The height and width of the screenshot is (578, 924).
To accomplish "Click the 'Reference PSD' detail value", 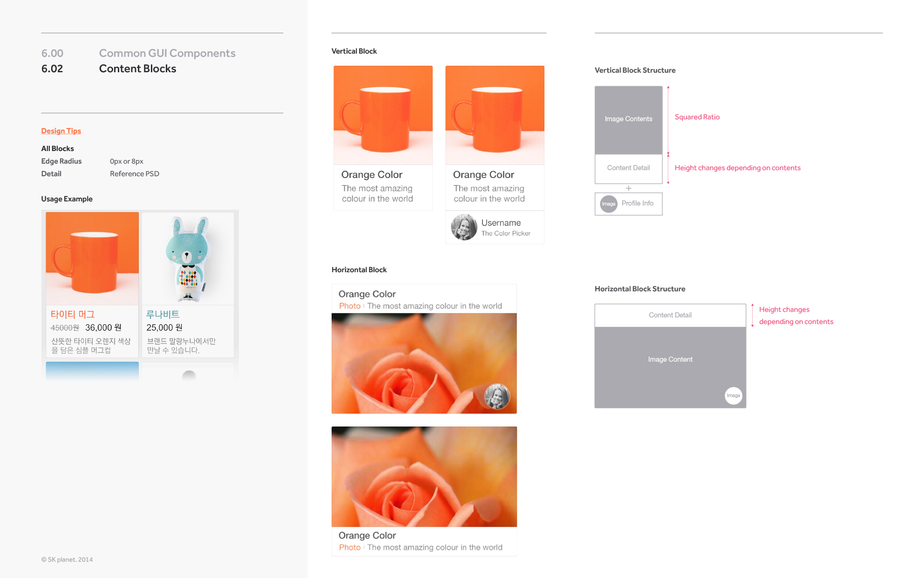I will 135,174.
